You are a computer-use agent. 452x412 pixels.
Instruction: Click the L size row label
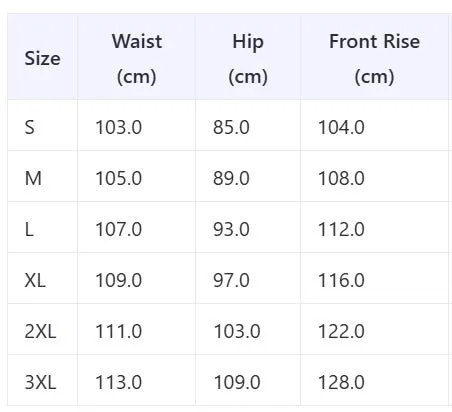[x=29, y=229]
